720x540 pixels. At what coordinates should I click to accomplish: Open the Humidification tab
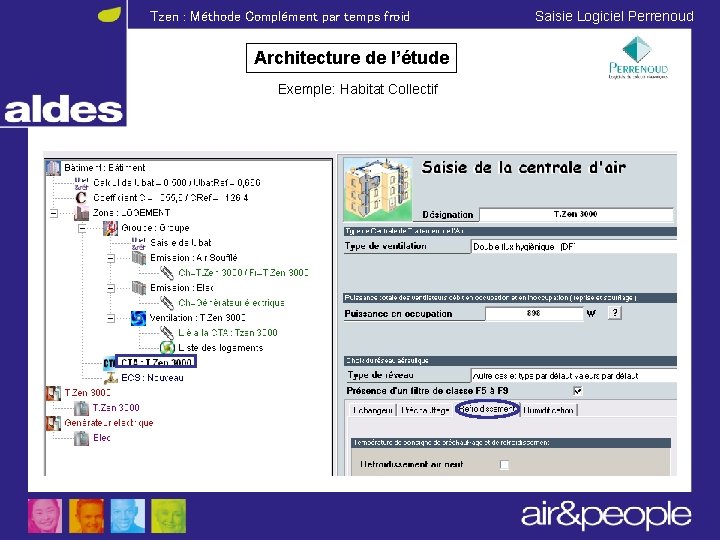click(x=548, y=410)
